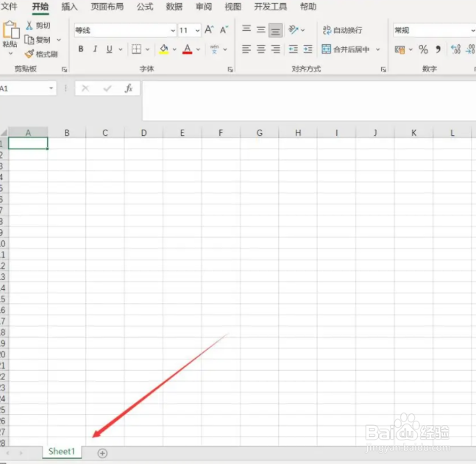The height and width of the screenshot is (464, 476).
Task: Increase font size with the larger A
Action: pos(209,29)
